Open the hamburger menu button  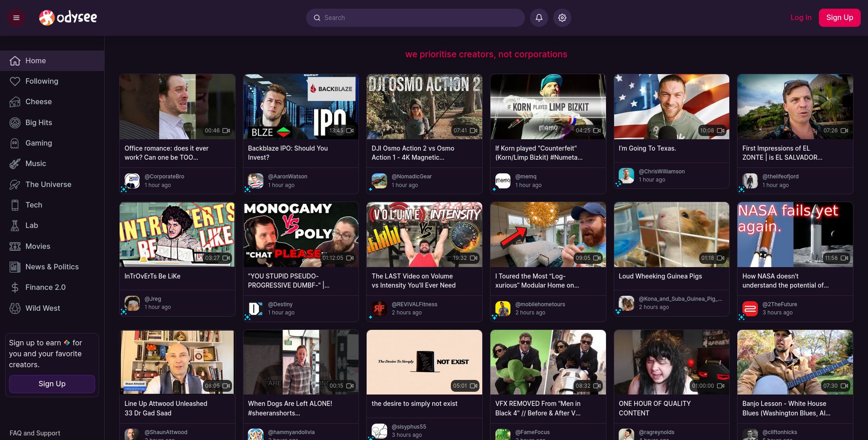point(16,18)
